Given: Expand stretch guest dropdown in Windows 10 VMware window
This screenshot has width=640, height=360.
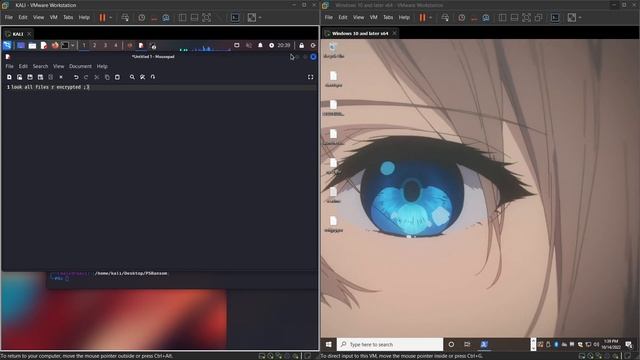Looking at the screenshot, I should [x=580, y=18].
